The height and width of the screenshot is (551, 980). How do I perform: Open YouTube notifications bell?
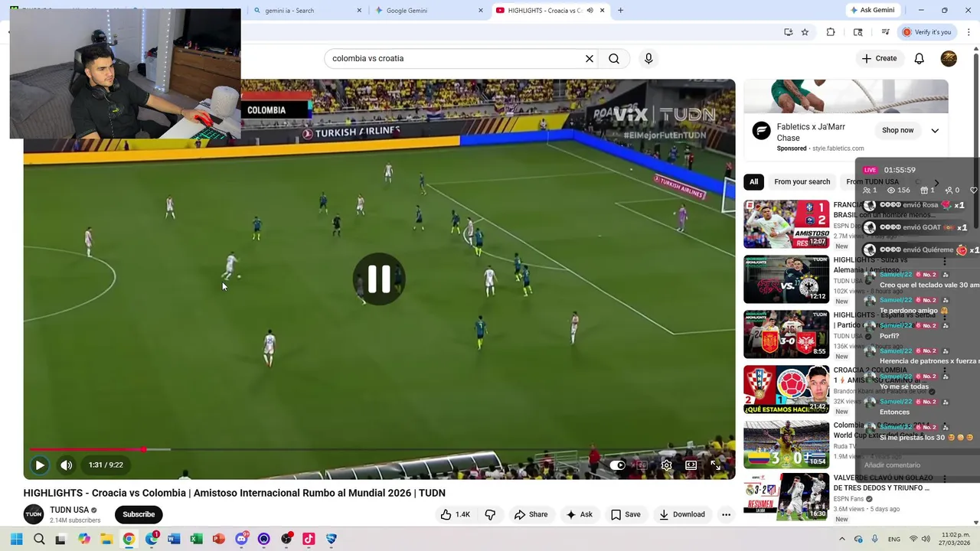click(920, 58)
